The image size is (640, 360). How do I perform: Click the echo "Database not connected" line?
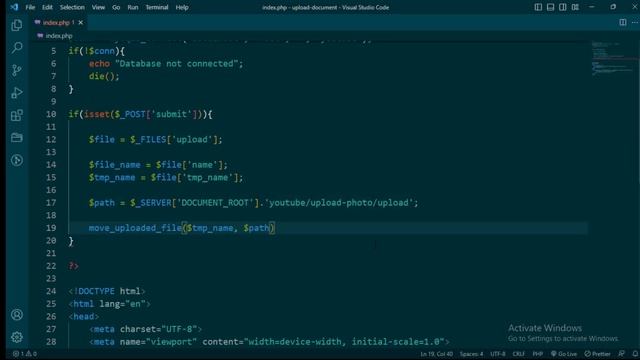[x=166, y=64]
